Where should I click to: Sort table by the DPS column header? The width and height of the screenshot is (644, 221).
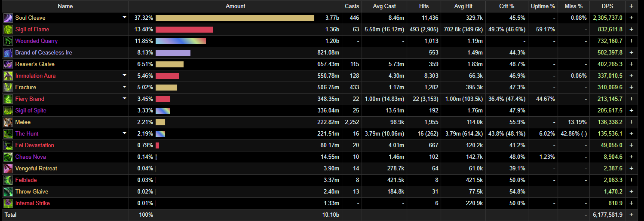(607, 6)
